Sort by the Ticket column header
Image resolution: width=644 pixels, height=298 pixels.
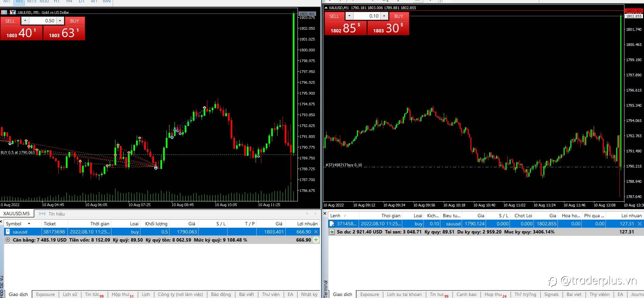tap(54, 224)
